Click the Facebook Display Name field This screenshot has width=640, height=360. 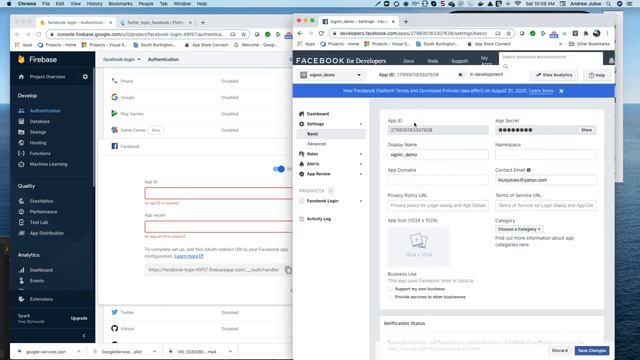(438, 155)
